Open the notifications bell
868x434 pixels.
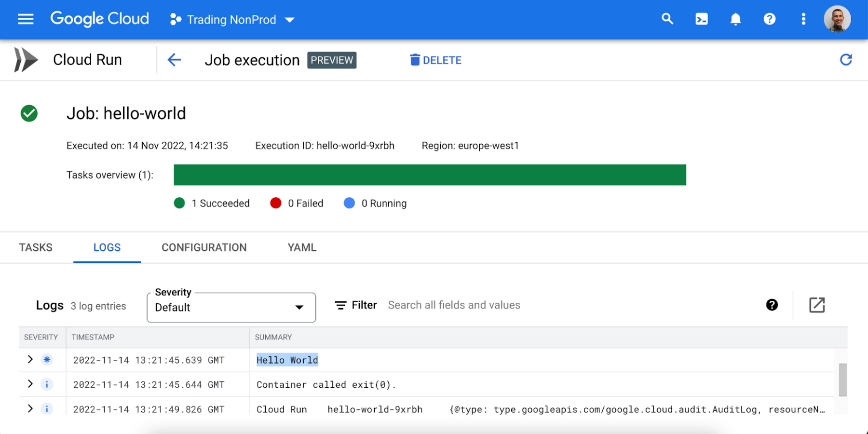pyautogui.click(x=735, y=19)
